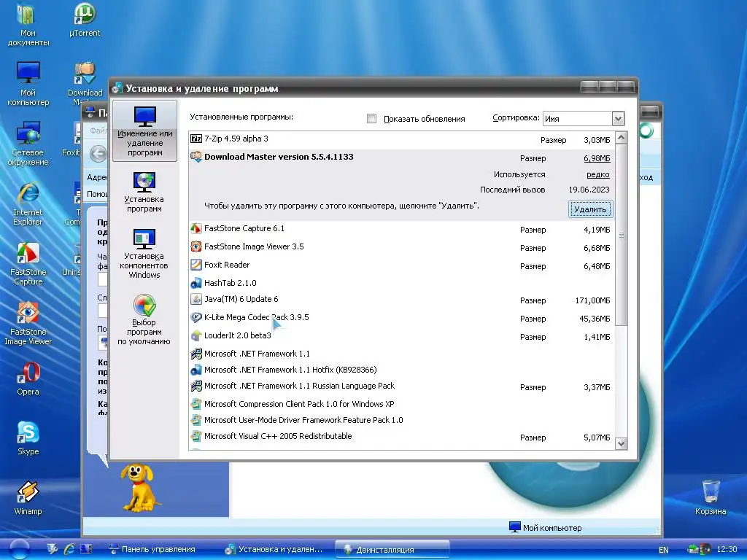Launch the Opera desktop shortcut

[x=28, y=378]
